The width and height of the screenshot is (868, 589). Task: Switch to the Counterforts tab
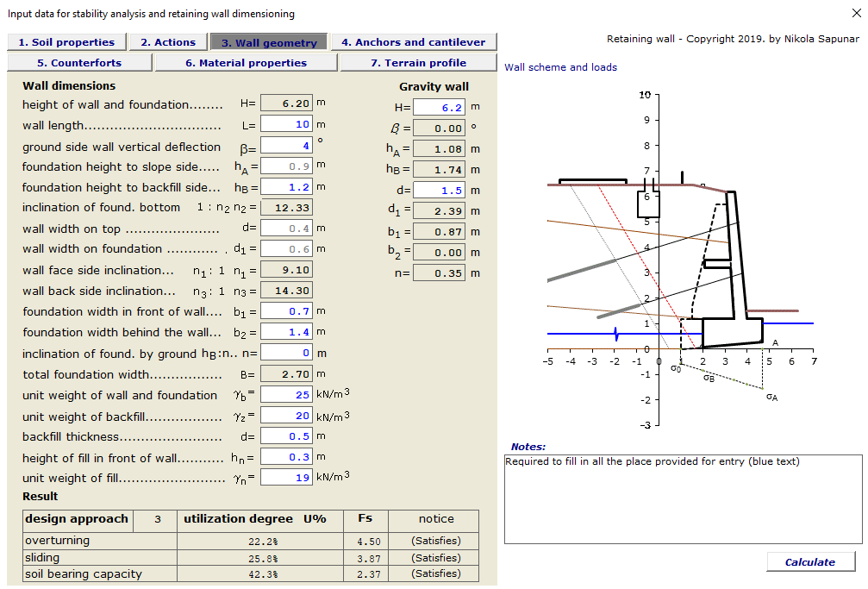click(79, 62)
